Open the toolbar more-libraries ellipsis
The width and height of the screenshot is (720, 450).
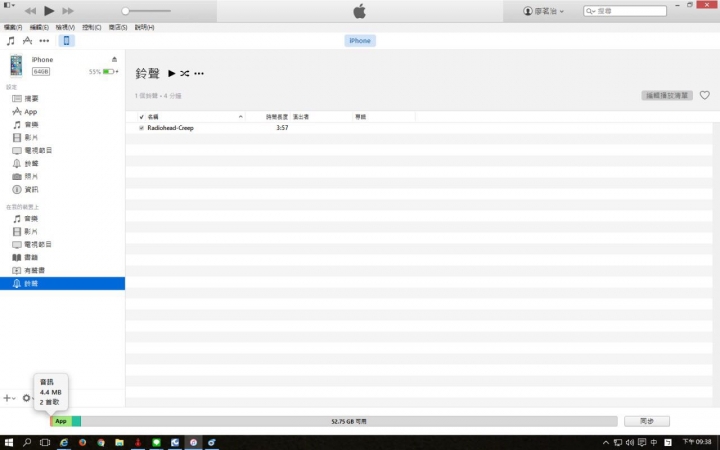(x=44, y=41)
